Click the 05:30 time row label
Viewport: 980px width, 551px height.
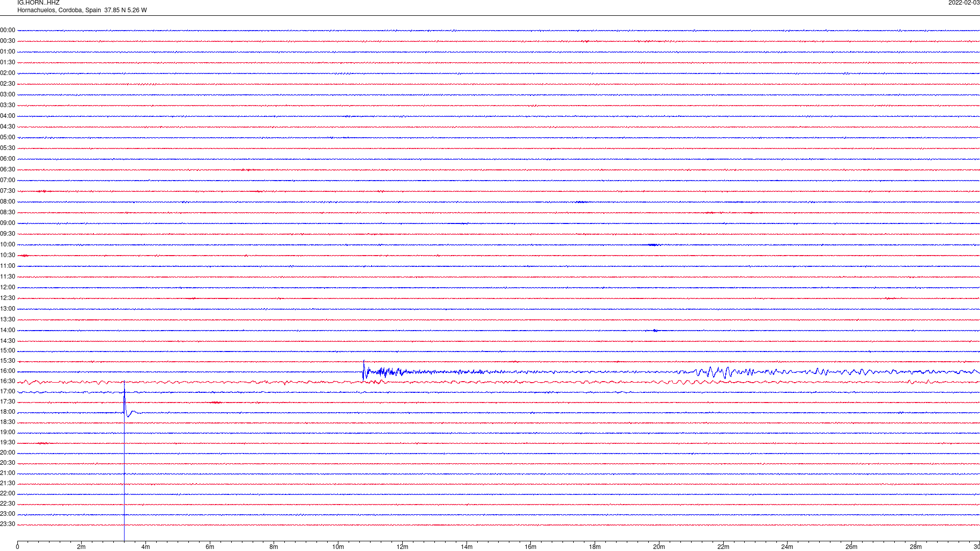point(8,148)
